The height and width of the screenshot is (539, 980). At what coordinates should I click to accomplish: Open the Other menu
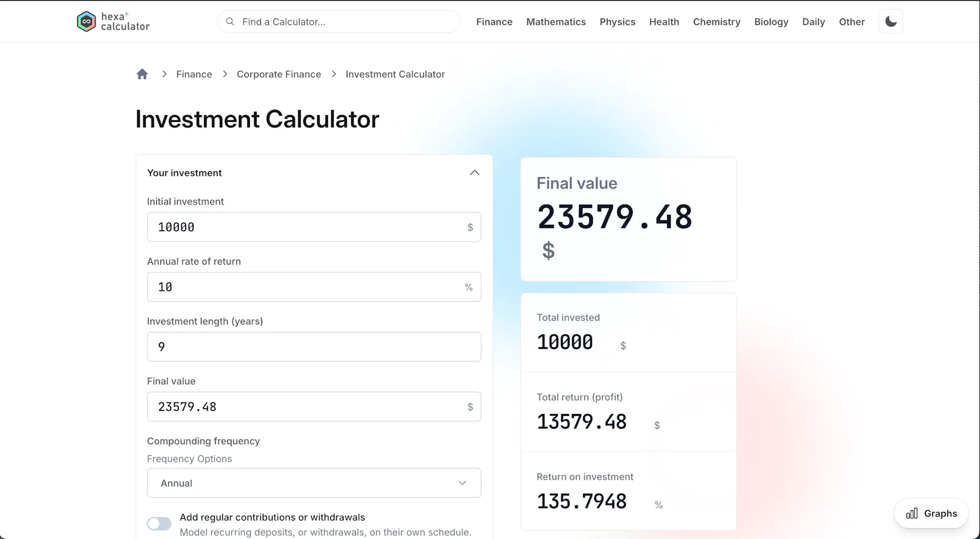[x=852, y=21]
